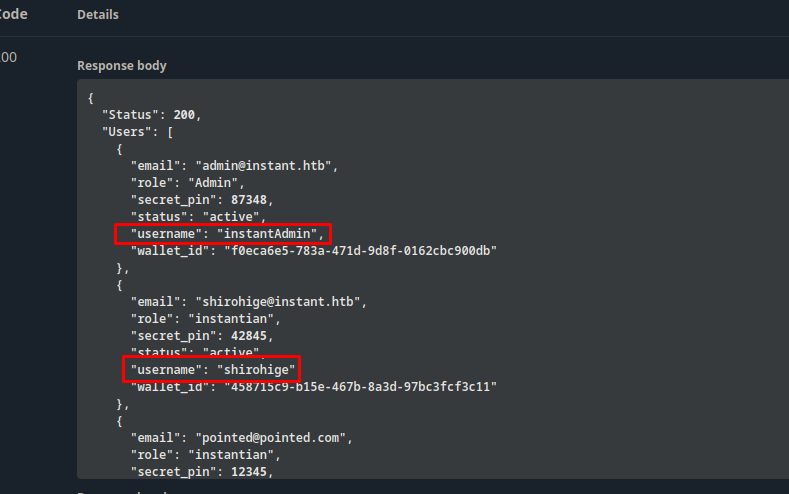
Task: Click the "Details" column header
Action: (x=98, y=15)
